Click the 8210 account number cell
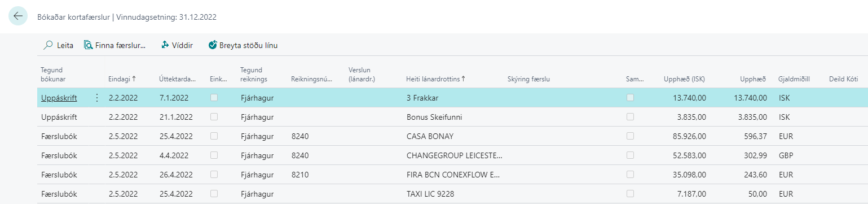868x204 pixels. tap(300, 175)
